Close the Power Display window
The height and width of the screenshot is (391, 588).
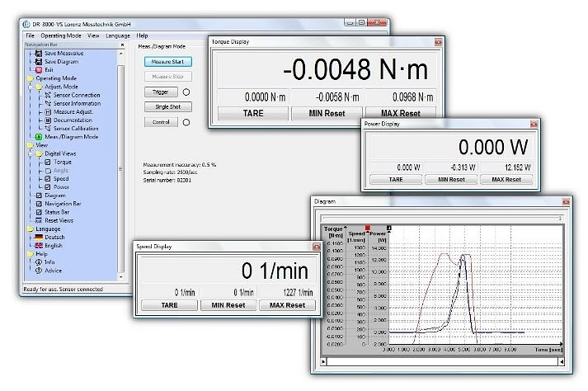pyautogui.click(x=534, y=124)
